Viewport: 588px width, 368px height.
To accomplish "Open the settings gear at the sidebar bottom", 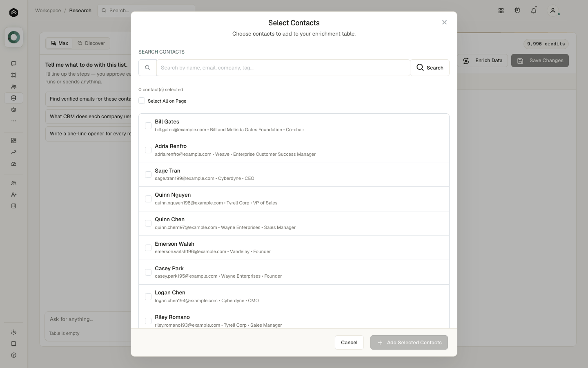I will tap(13, 332).
